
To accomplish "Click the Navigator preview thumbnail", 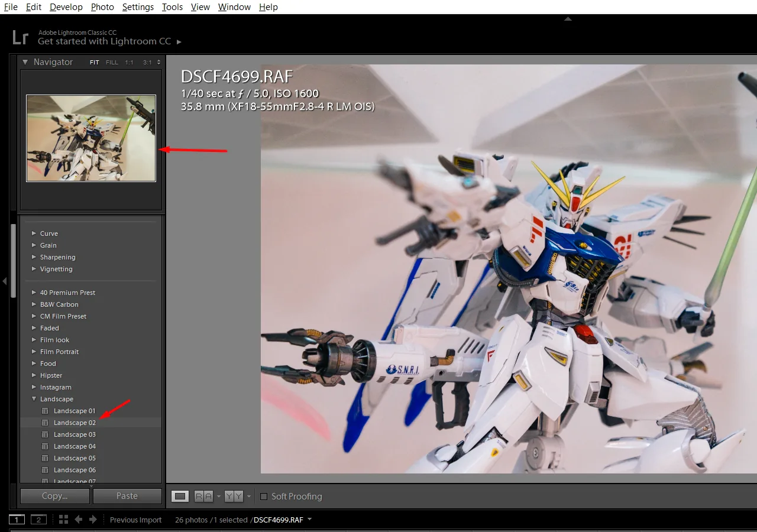I will [91, 138].
